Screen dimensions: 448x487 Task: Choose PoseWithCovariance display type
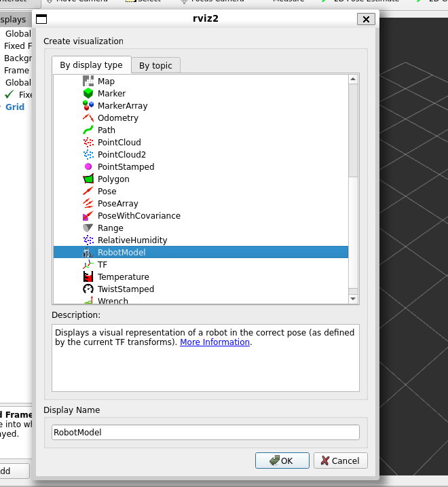click(139, 216)
